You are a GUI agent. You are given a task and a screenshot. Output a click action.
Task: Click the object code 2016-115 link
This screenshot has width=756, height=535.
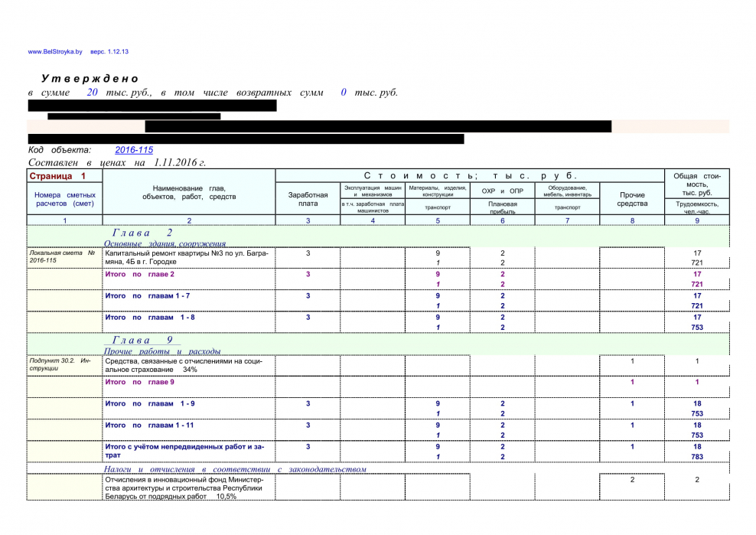tap(134, 150)
